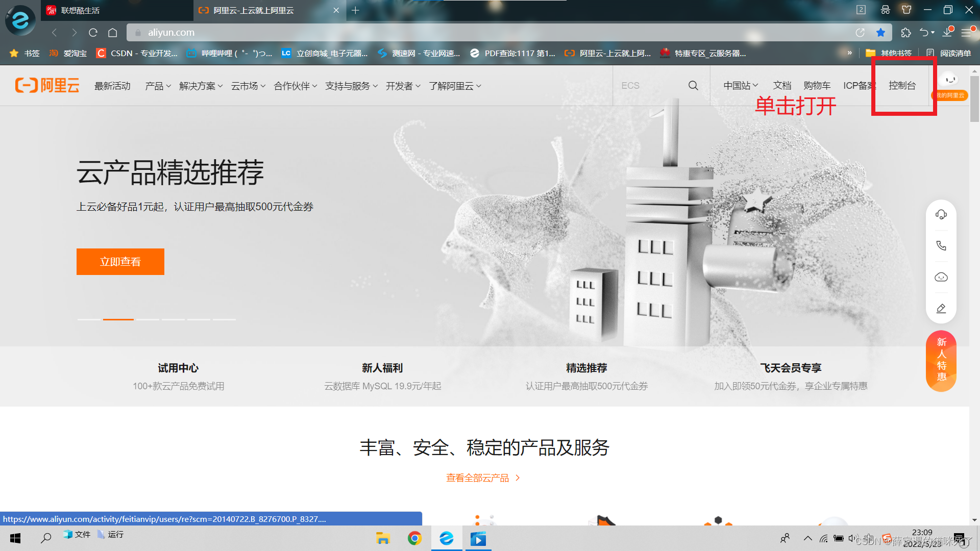Expand the 合作伙伴 dropdown menu

click(296, 86)
